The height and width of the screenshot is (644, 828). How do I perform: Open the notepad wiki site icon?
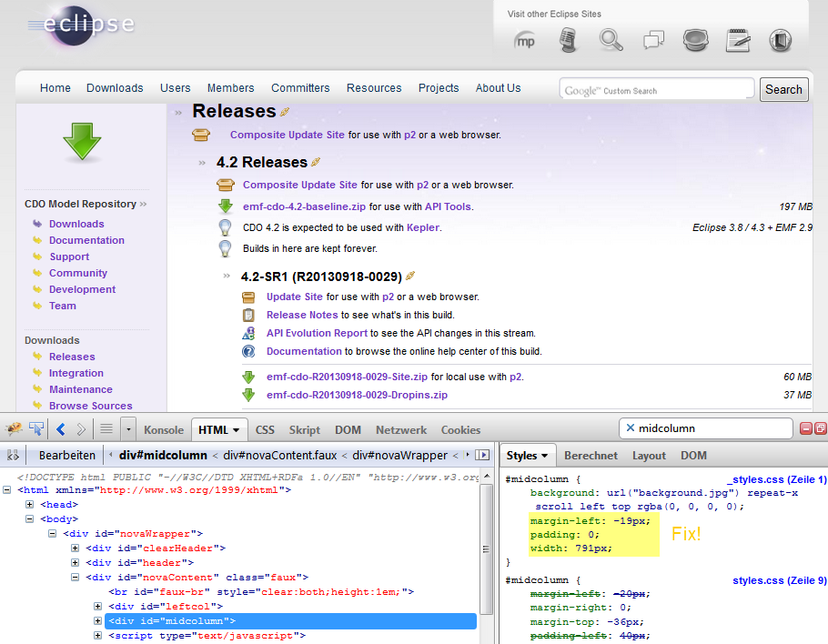(x=738, y=40)
